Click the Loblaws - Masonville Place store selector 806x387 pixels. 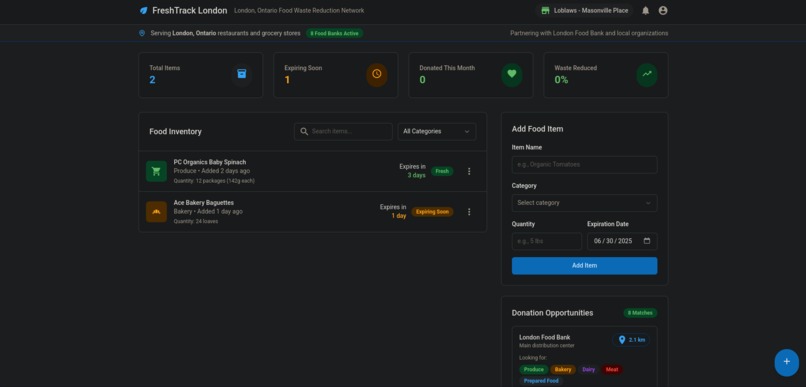pos(584,10)
